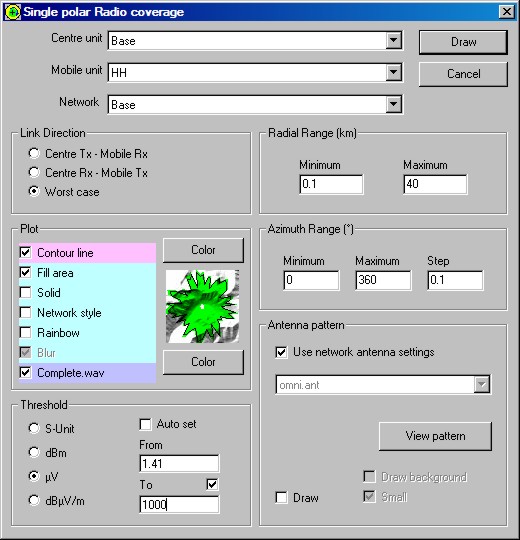Open the Network combo box arrow
Viewport: 520px width, 540px height.
393,104
